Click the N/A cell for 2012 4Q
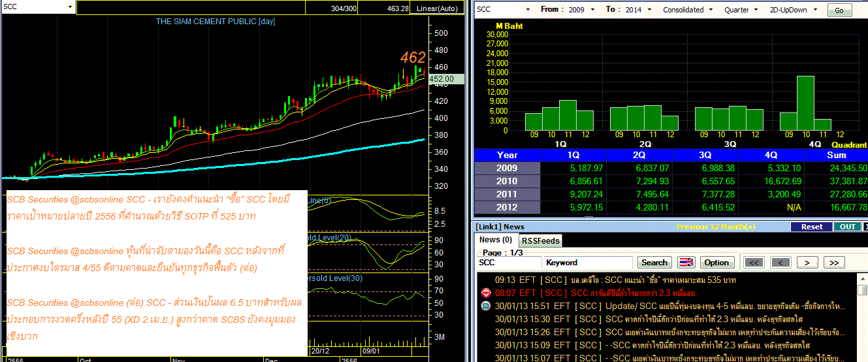 pyautogui.click(x=771, y=207)
